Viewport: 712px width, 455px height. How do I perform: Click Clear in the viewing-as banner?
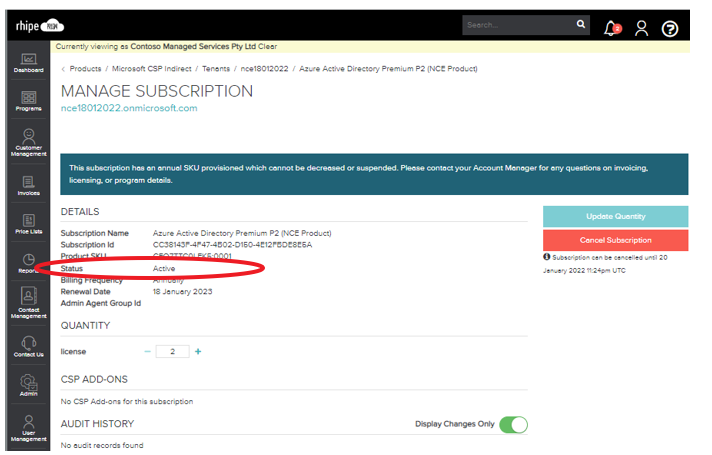[x=267, y=46]
